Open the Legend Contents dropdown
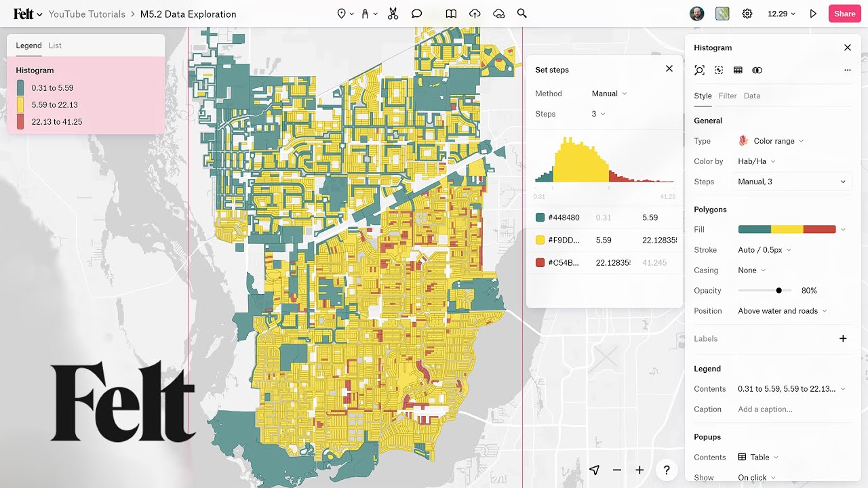Viewport: 868px width, 488px height. [791, 389]
